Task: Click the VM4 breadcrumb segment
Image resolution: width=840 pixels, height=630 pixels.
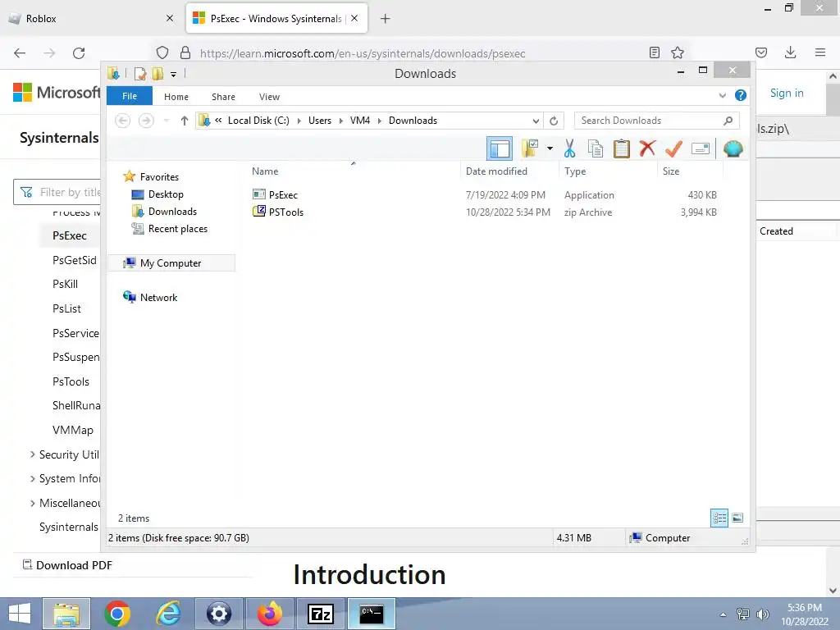Action: pos(360,121)
